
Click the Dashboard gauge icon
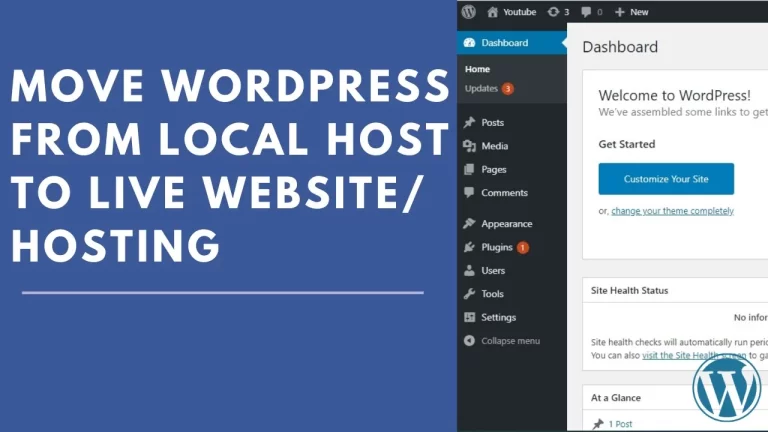pos(469,43)
